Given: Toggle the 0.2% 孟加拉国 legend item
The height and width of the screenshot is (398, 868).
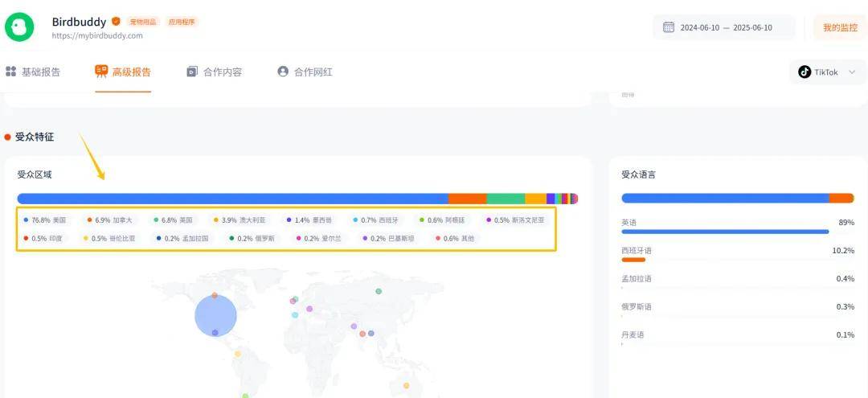Looking at the screenshot, I should pyautogui.click(x=182, y=239).
